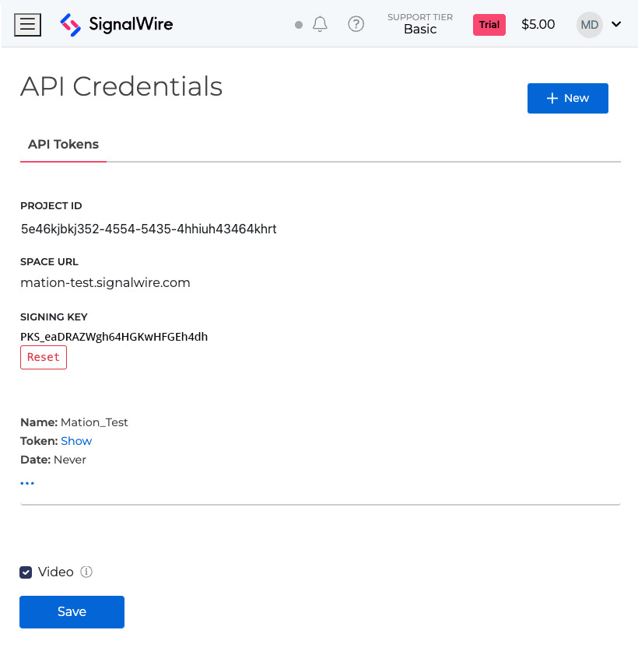
Task: Show the Mation_Test token
Action: coord(76,441)
